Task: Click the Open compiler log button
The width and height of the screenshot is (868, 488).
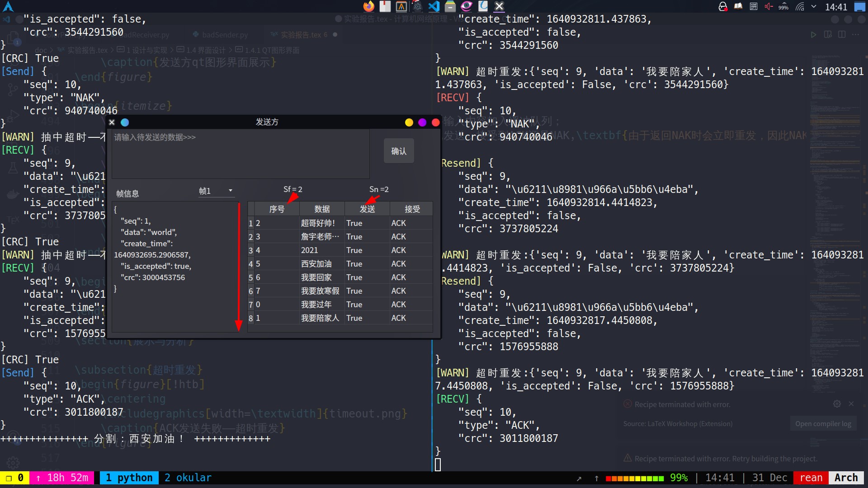Action: point(823,423)
